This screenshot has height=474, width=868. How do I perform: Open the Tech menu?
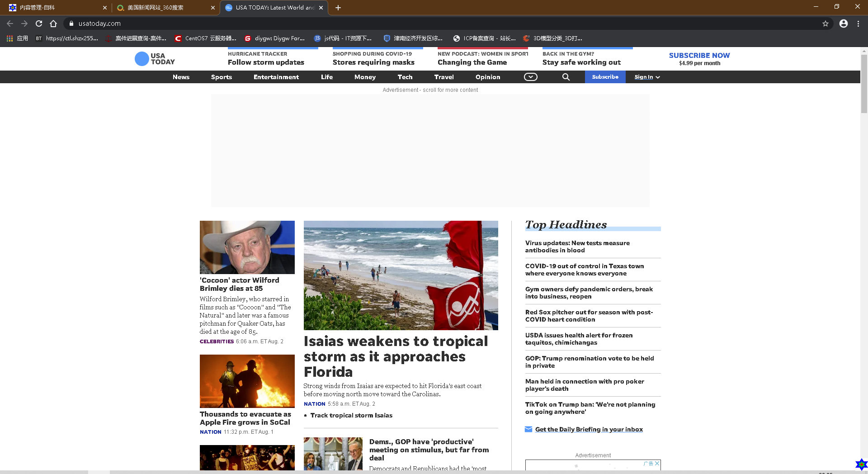tap(405, 77)
